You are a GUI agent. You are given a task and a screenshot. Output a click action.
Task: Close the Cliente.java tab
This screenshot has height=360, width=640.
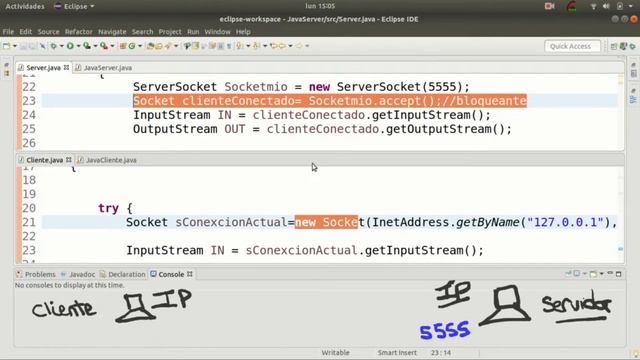(69, 160)
